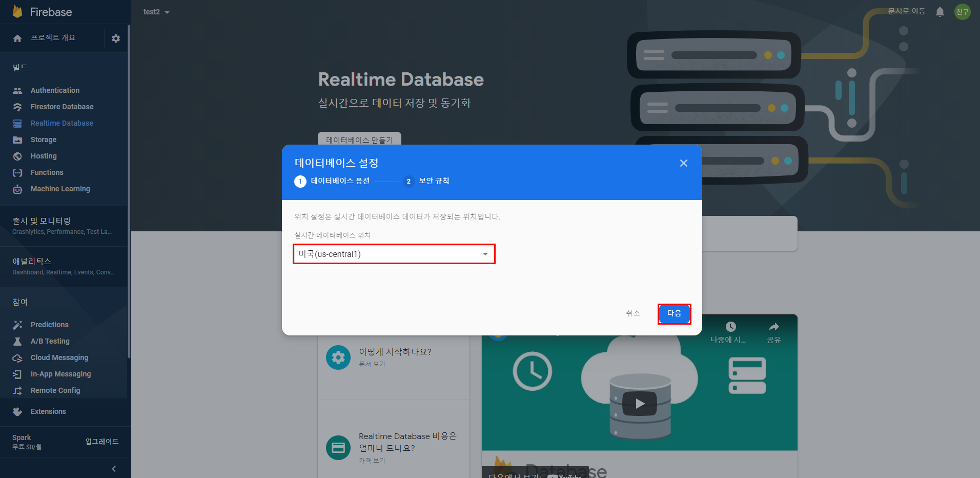Click the Firebase flame logo
This screenshot has height=478, width=980.
pyautogui.click(x=17, y=12)
